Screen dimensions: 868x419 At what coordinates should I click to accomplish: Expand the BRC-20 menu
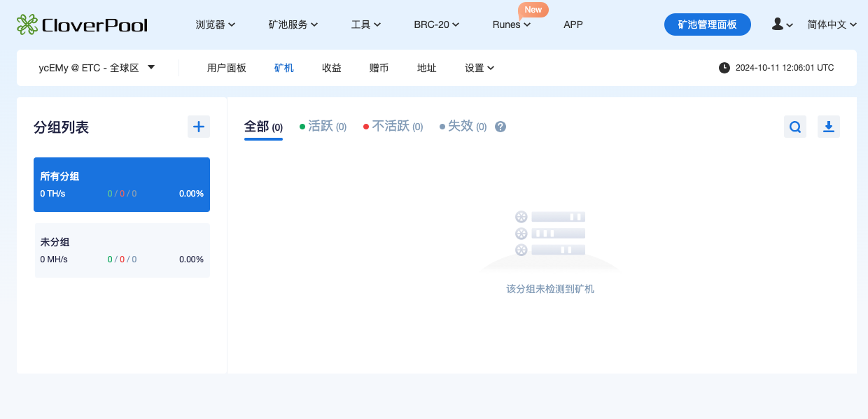click(437, 24)
